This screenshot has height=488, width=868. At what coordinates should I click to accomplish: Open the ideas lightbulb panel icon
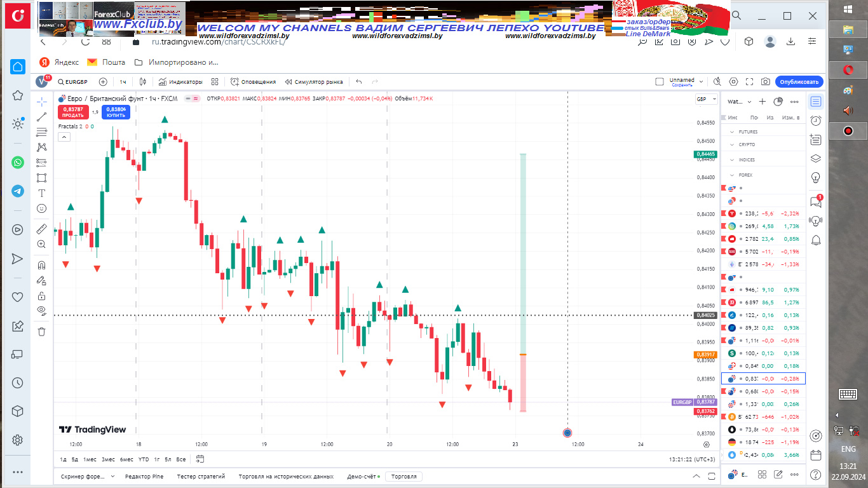click(816, 177)
